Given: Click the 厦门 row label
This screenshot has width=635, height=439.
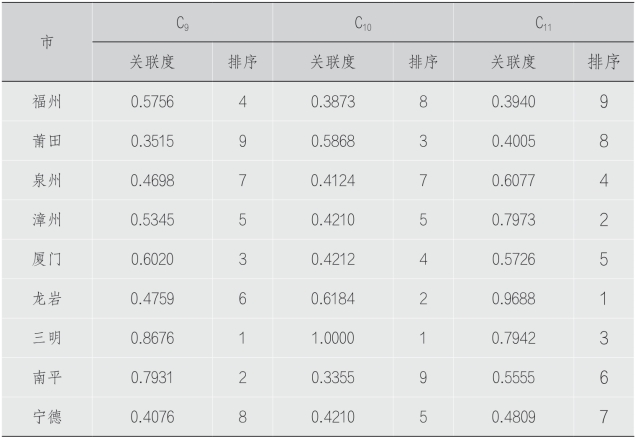Looking at the screenshot, I should [47, 259].
